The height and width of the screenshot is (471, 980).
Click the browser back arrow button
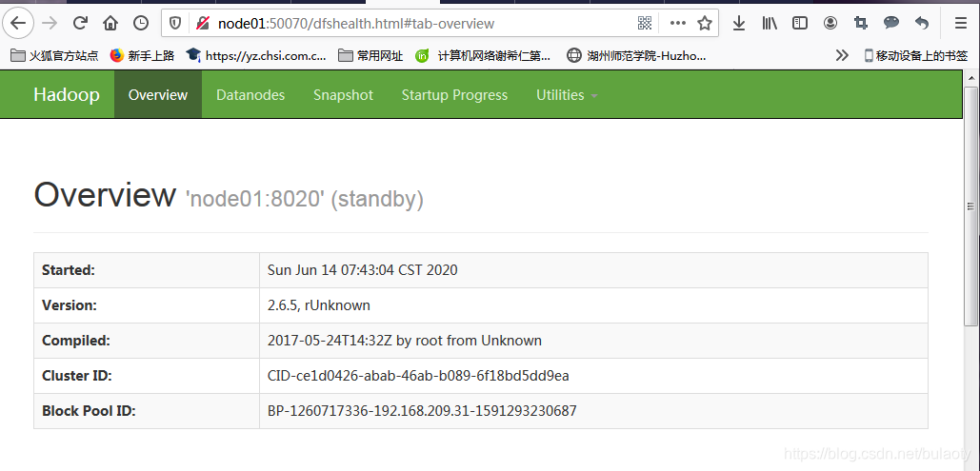pyautogui.click(x=18, y=23)
